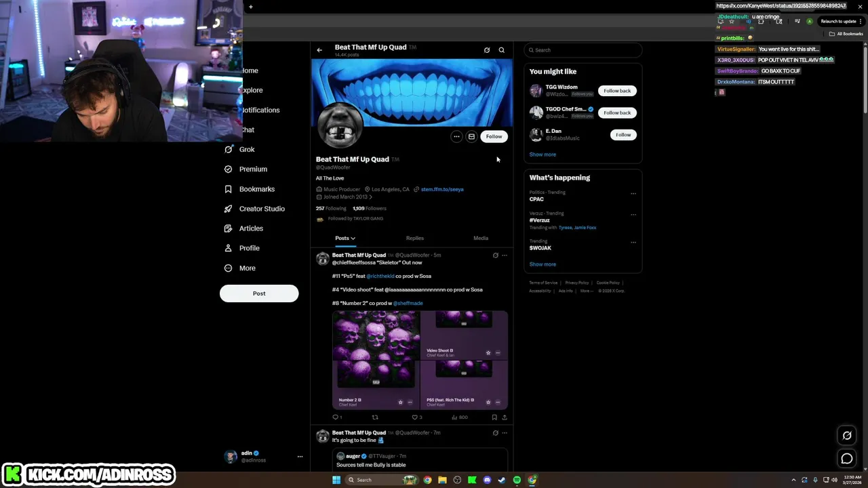The image size is (868, 488).
Task: Open the Windows Start menu
Action: (x=336, y=480)
